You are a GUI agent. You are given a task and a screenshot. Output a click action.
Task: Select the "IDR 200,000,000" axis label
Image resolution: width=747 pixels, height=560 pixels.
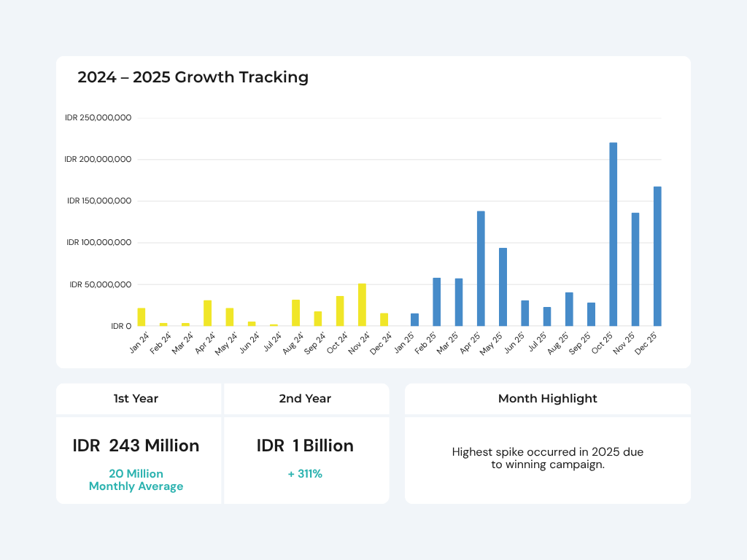(x=98, y=159)
